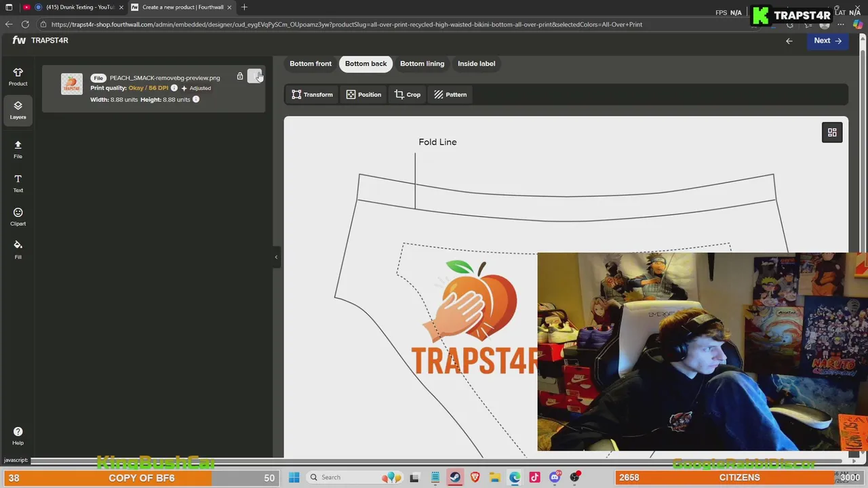The image size is (868, 488).
Task: Open File Explorer from the taskbar
Action: coord(495,477)
